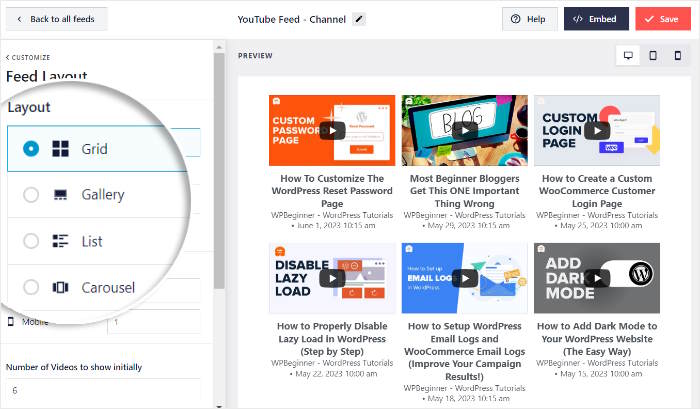Open How to Add Dark Mode title
The width and height of the screenshot is (700, 409).
tap(597, 338)
